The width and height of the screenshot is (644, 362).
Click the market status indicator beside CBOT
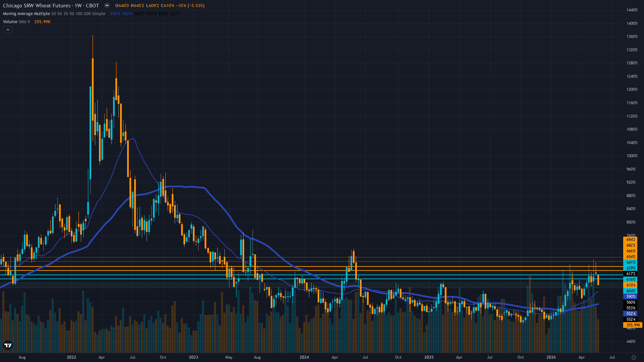click(x=107, y=5)
